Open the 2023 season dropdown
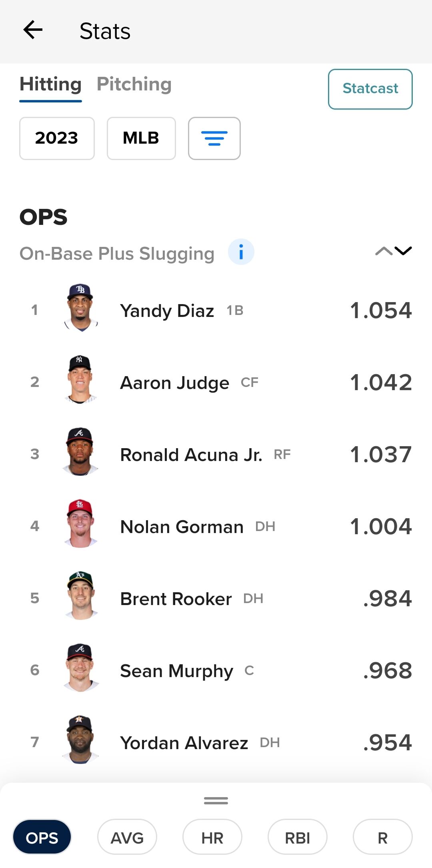432x868 pixels. click(57, 138)
